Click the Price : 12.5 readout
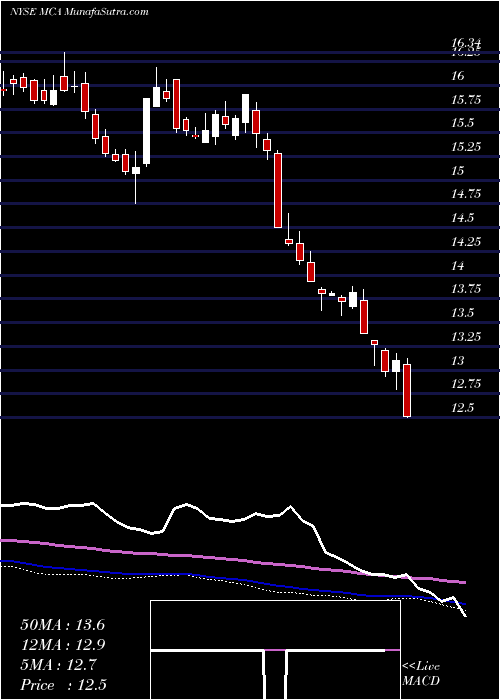This screenshot has height=700, width=500. (x=63, y=685)
